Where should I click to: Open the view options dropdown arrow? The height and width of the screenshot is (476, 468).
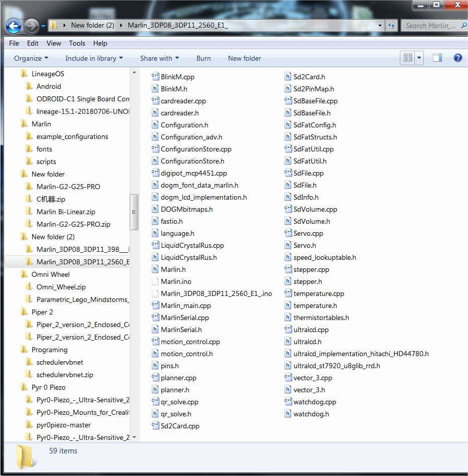pos(419,58)
